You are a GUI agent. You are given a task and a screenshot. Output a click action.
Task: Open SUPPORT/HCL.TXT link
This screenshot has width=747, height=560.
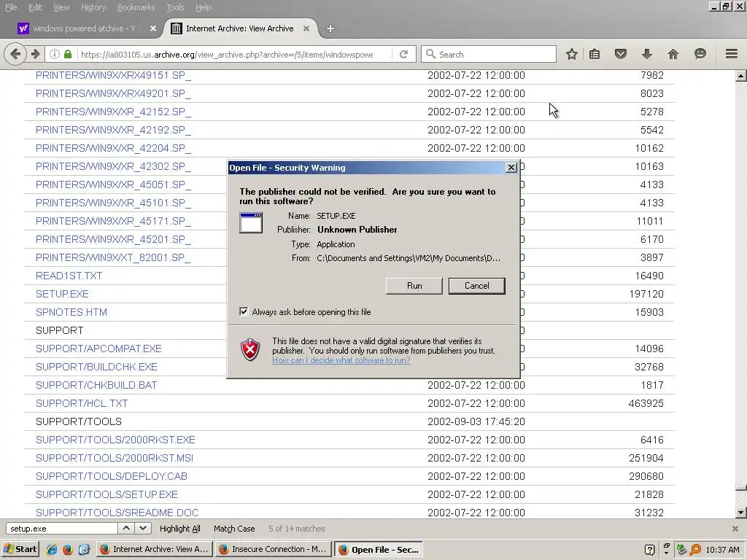point(82,403)
